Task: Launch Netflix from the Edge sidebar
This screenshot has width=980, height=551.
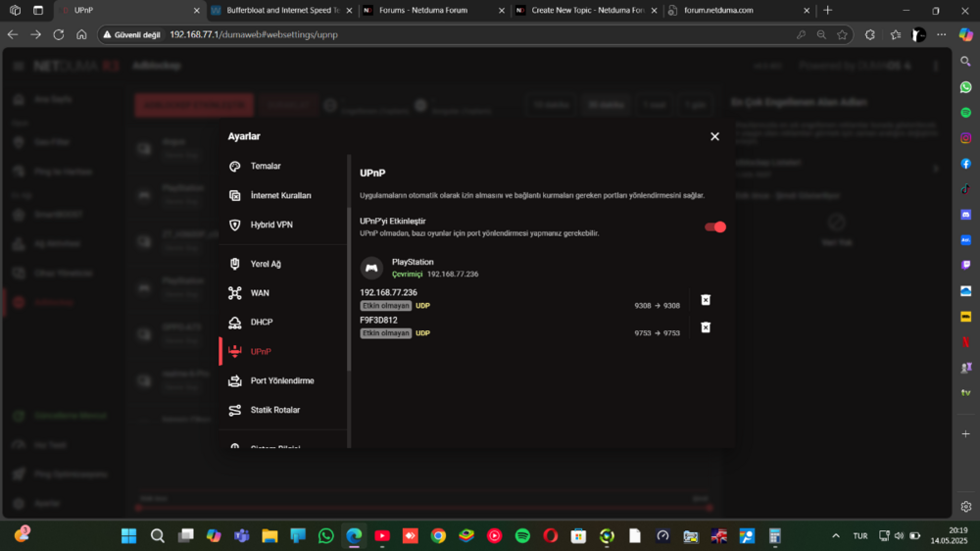Action: (965, 342)
